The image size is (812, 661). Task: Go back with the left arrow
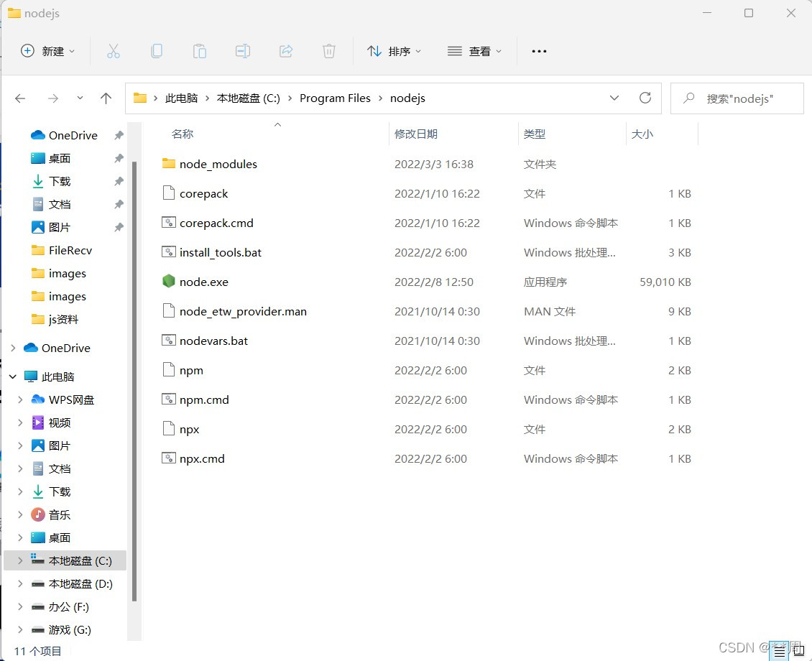point(20,98)
